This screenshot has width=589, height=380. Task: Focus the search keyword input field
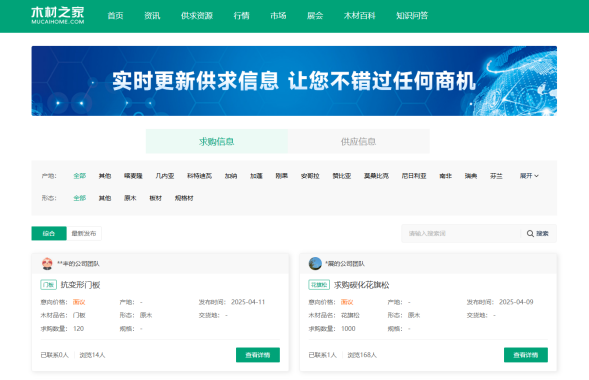point(461,234)
